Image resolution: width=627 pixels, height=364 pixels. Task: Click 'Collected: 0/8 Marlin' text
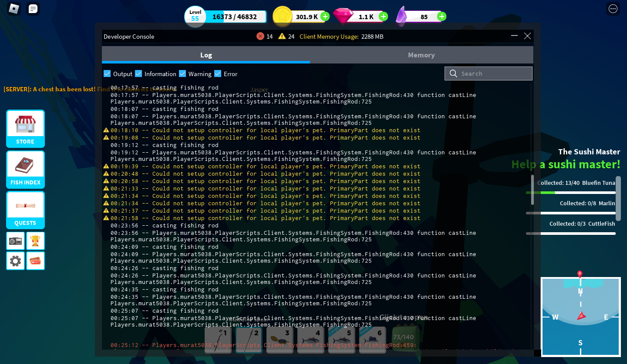pyautogui.click(x=587, y=204)
